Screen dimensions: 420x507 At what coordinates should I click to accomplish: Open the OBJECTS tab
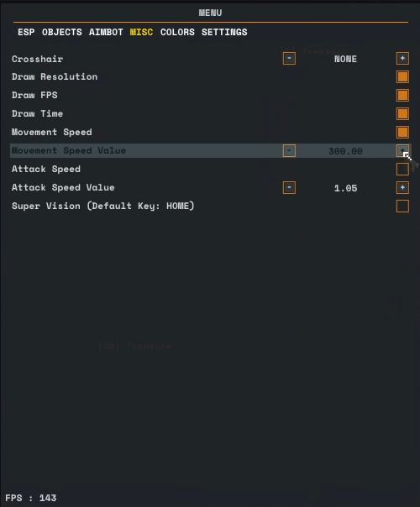[x=62, y=33]
